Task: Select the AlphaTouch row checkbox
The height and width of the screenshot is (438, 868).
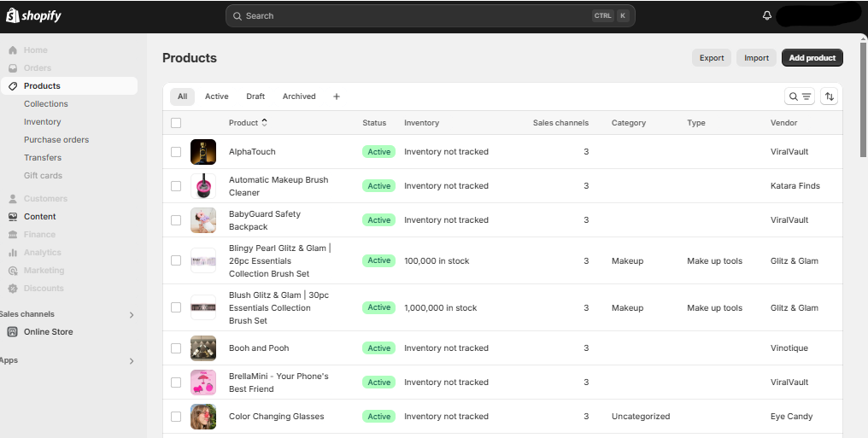Action: [176, 151]
